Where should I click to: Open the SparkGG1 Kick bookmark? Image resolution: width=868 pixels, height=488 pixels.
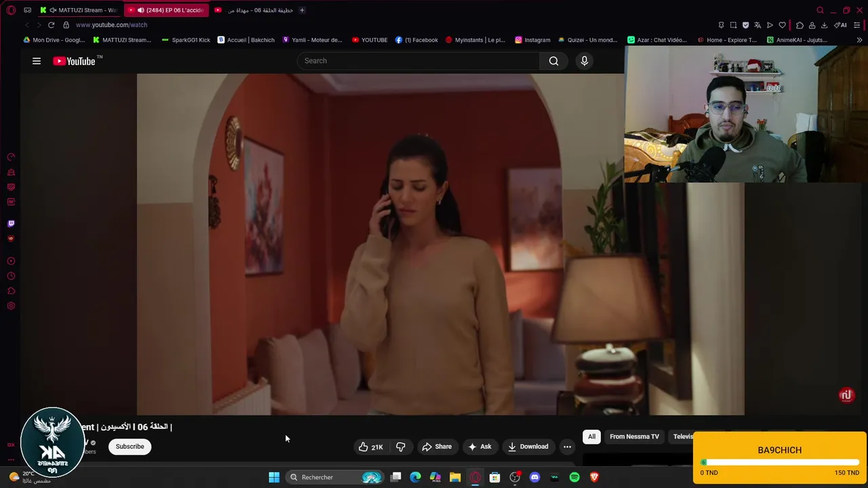[186, 40]
